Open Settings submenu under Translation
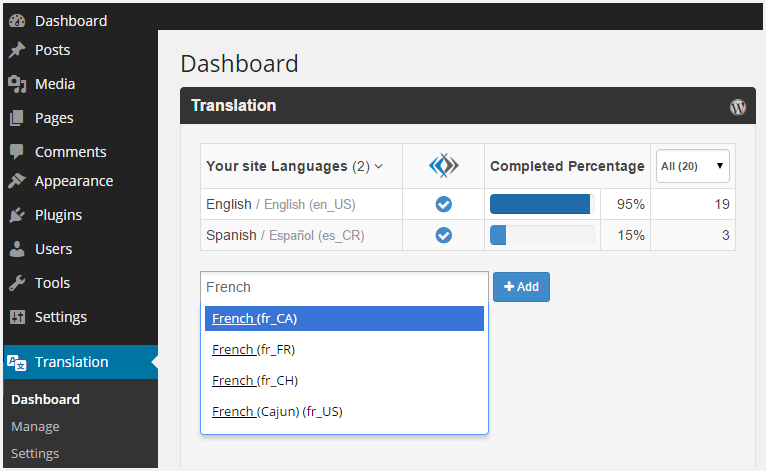The width and height of the screenshot is (766, 471). 35,454
